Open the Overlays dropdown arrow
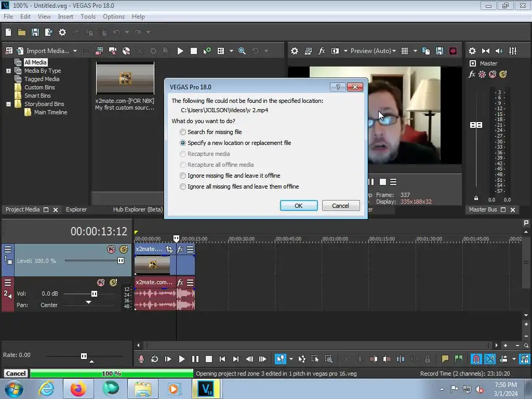532x399 pixels. tap(415, 51)
